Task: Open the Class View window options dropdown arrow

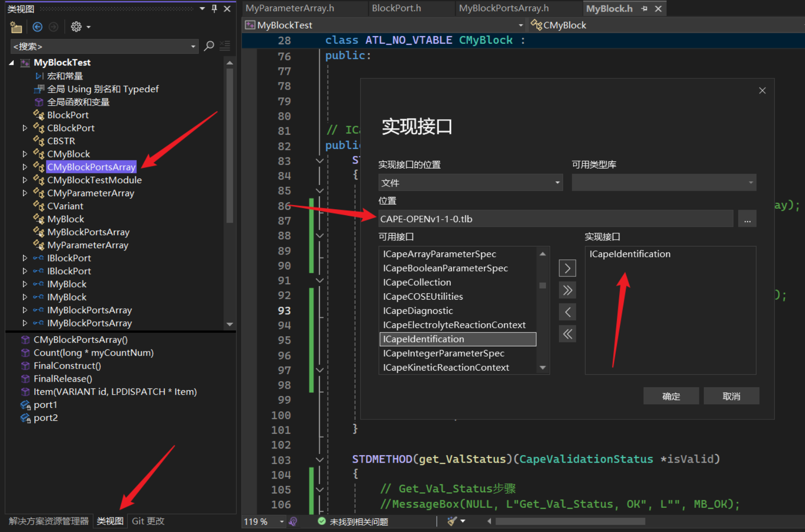Action: [x=202, y=9]
